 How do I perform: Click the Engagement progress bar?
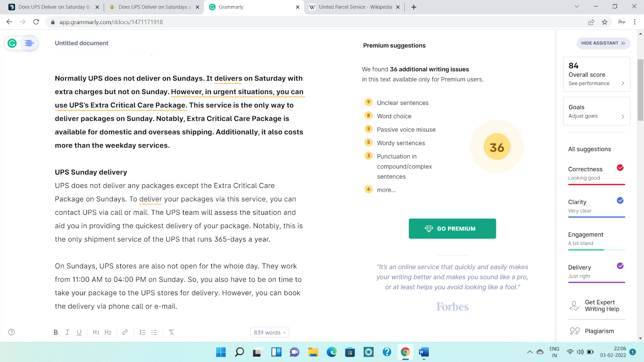pos(597,250)
